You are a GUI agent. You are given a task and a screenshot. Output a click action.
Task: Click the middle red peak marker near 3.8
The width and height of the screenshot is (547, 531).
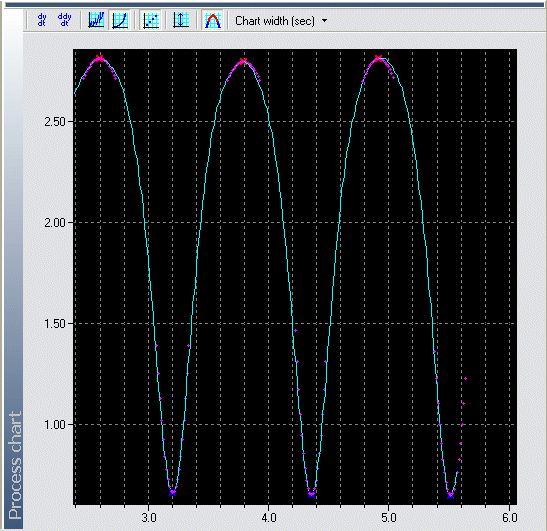[243, 61]
